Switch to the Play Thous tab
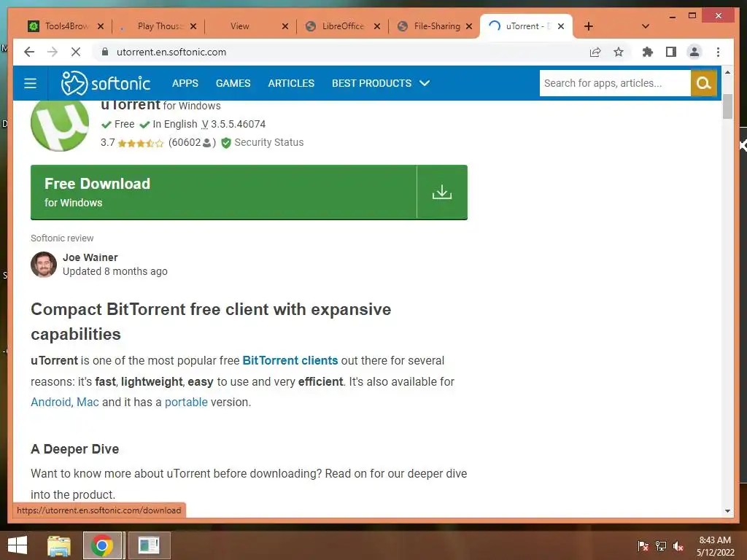The height and width of the screenshot is (560, 747). [x=158, y=26]
